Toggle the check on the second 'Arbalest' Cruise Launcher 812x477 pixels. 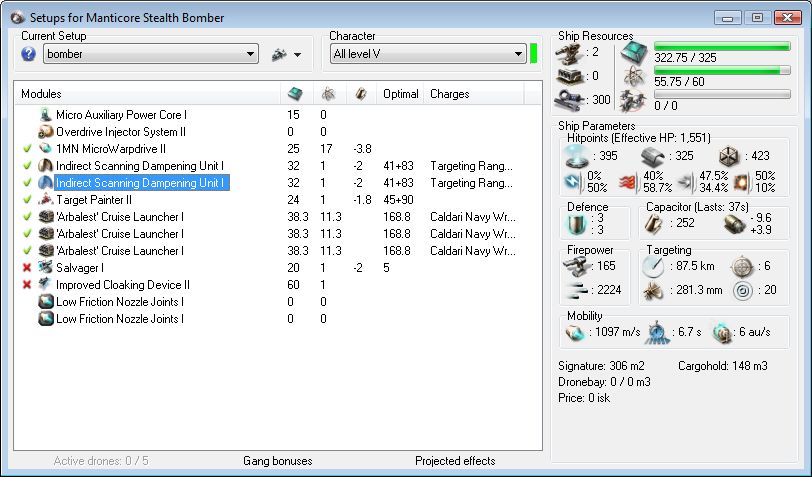click(27, 234)
